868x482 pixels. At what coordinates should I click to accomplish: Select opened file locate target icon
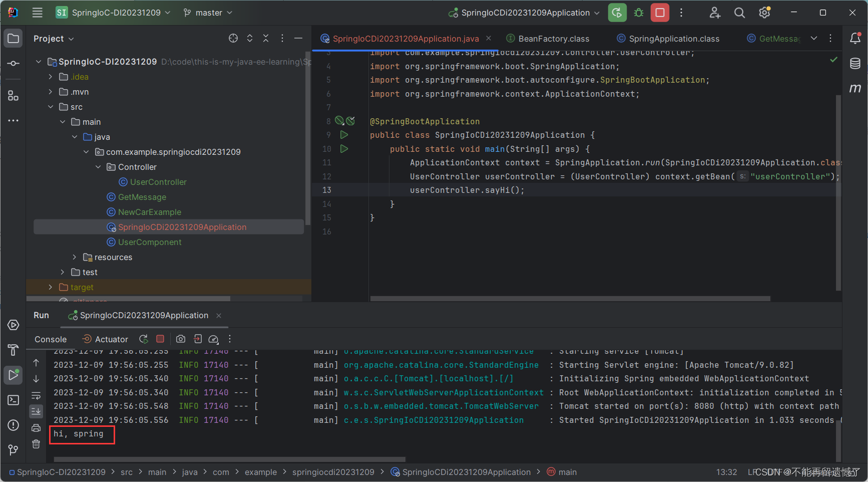coord(233,38)
